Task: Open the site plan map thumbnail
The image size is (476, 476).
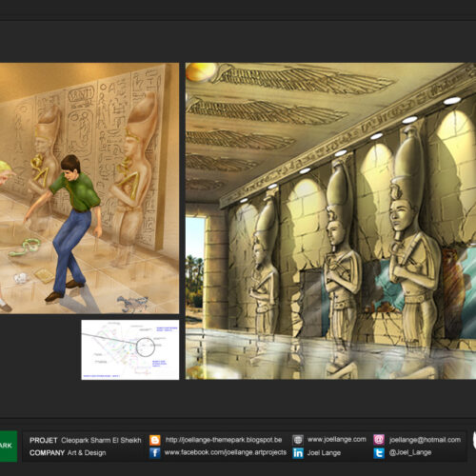Action: point(130,349)
